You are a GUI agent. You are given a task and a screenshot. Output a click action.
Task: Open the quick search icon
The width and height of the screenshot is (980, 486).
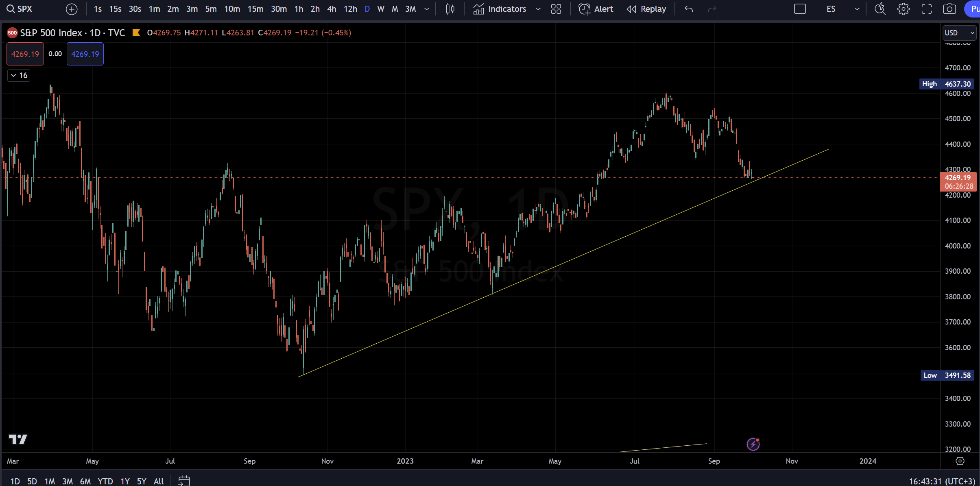tap(880, 9)
